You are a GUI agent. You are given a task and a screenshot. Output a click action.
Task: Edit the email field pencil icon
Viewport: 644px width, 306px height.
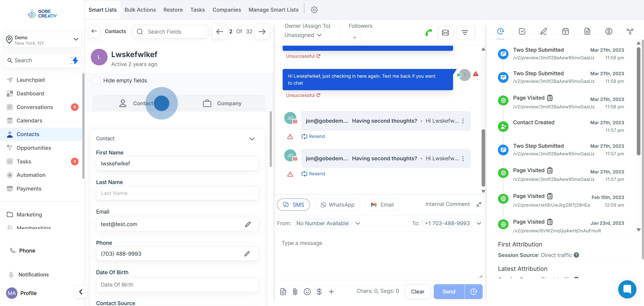point(248,225)
